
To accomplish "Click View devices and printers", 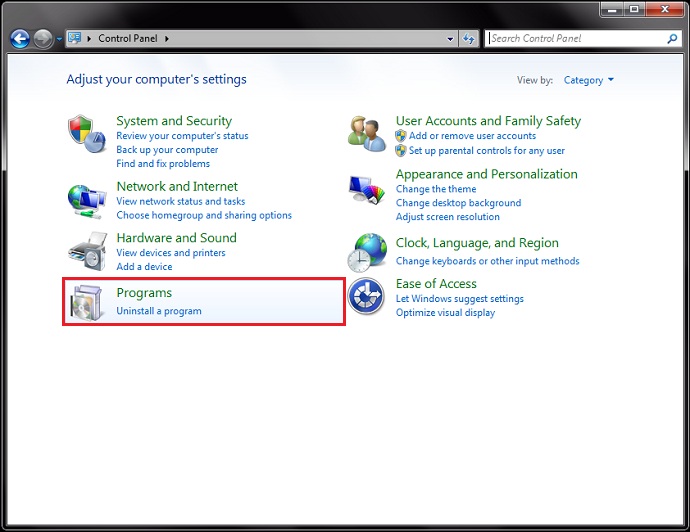I will tap(171, 253).
